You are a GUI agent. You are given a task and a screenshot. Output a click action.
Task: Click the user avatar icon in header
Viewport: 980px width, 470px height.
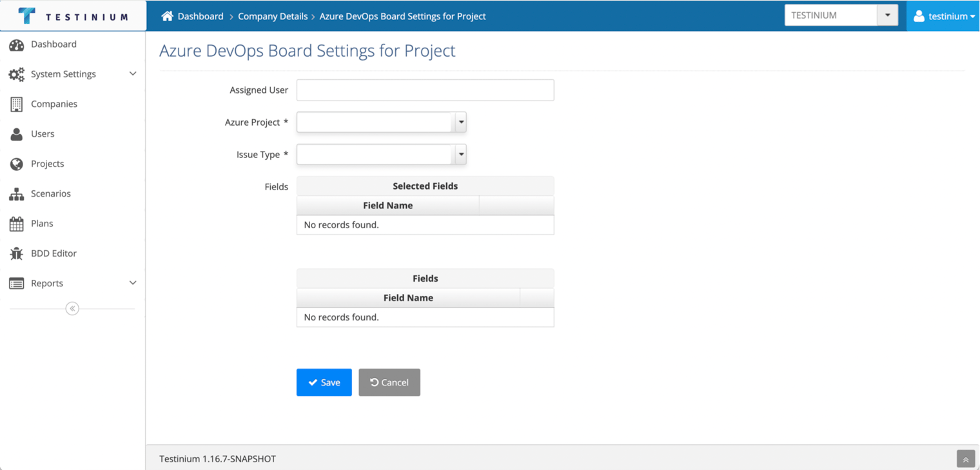[x=919, y=16]
